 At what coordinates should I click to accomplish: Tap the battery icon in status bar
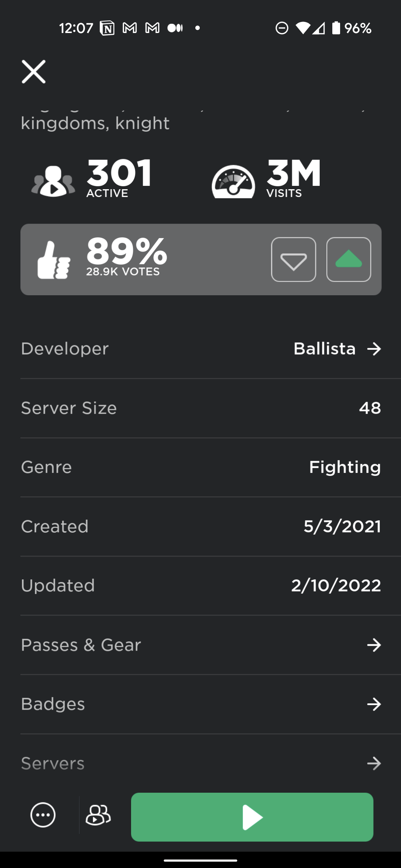(x=336, y=28)
